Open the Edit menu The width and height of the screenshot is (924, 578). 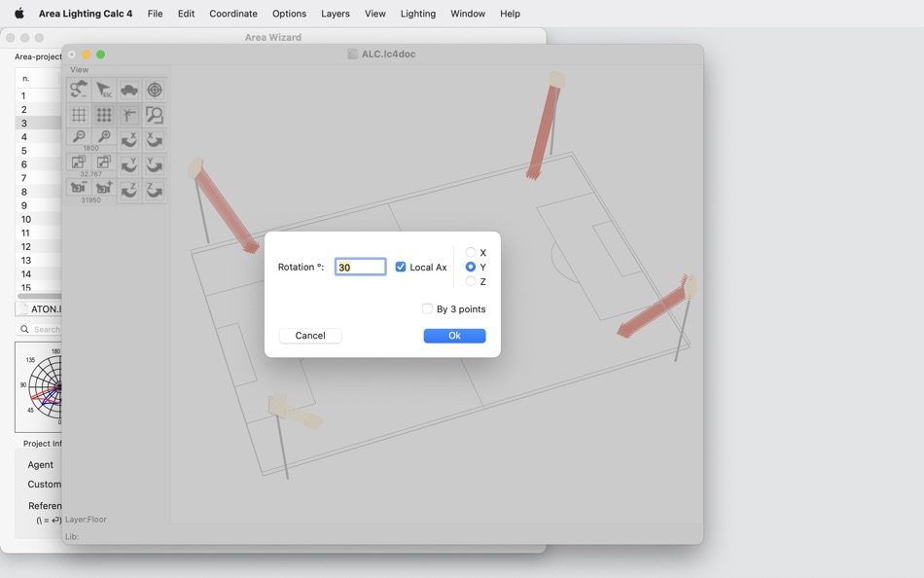(x=186, y=13)
